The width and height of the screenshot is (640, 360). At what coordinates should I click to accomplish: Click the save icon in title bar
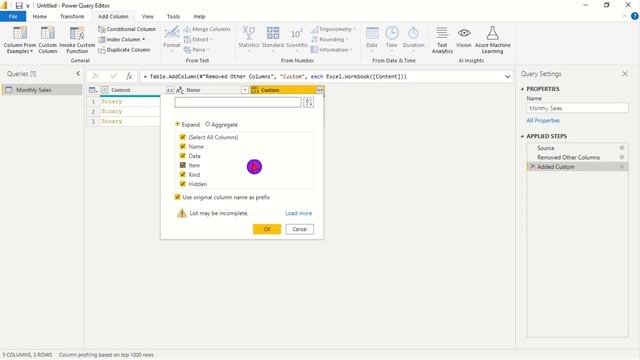(x=19, y=6)
